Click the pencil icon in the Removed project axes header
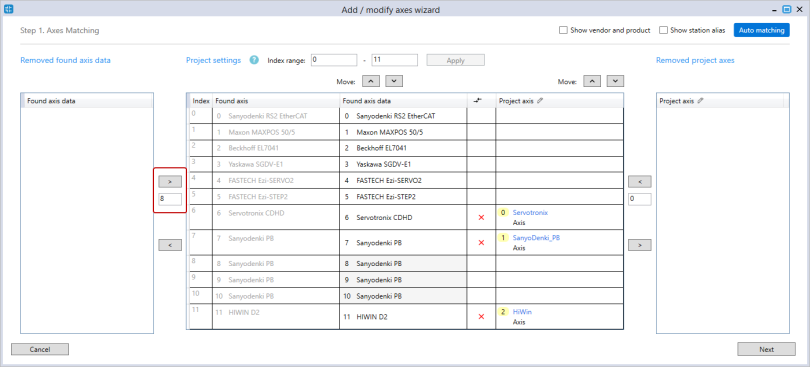 coord(700,101)
